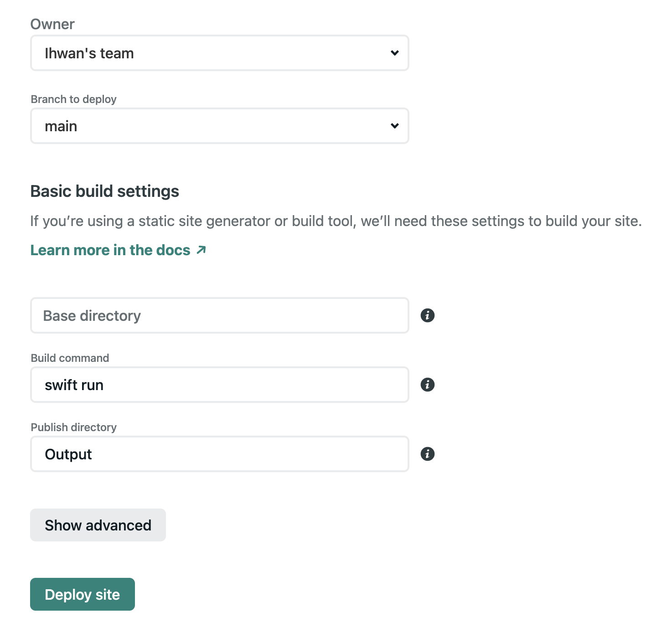Click the info icon beside Base directory
The height and width of the screenshot is (638, 672).
tap(427, 315)
